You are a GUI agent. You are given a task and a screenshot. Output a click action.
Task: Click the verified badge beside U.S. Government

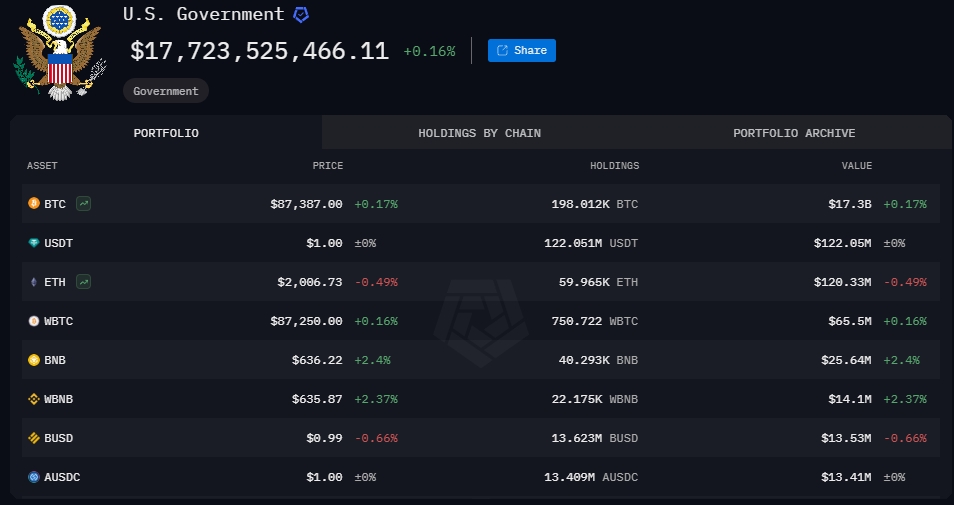[x=301, y=15]
